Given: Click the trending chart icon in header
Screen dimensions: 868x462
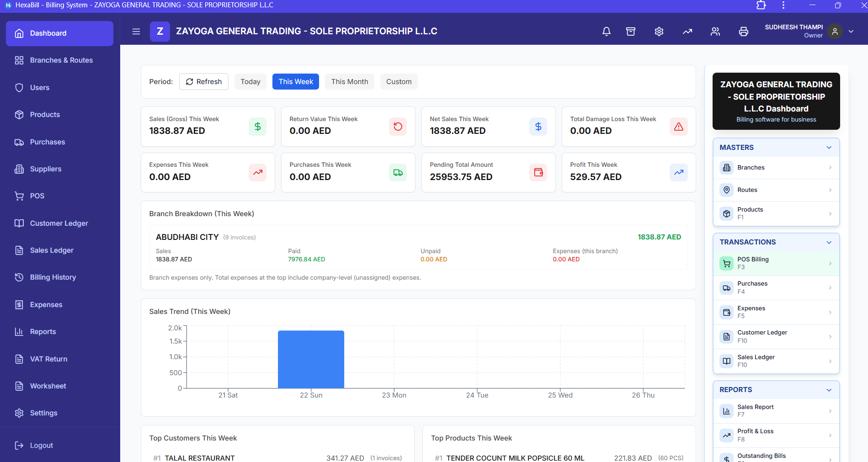Looking at the screenshot, I should coord(687,32).
